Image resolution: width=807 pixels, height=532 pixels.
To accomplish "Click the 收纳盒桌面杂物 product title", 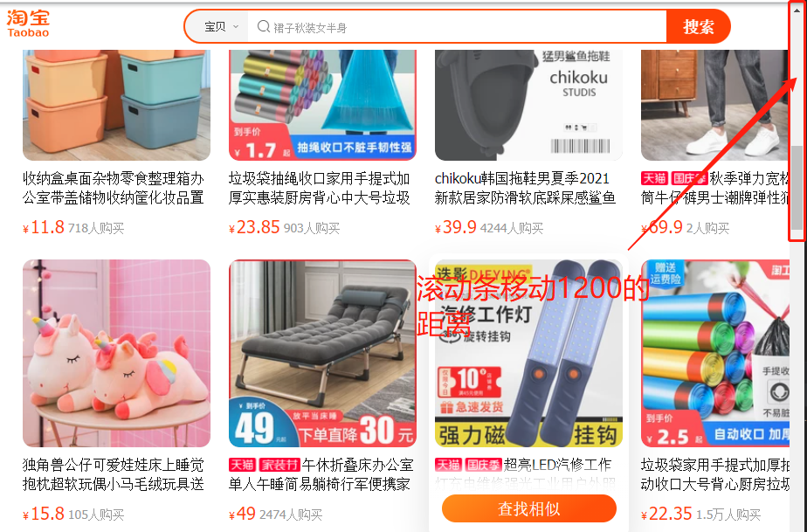I will [114, 188].
